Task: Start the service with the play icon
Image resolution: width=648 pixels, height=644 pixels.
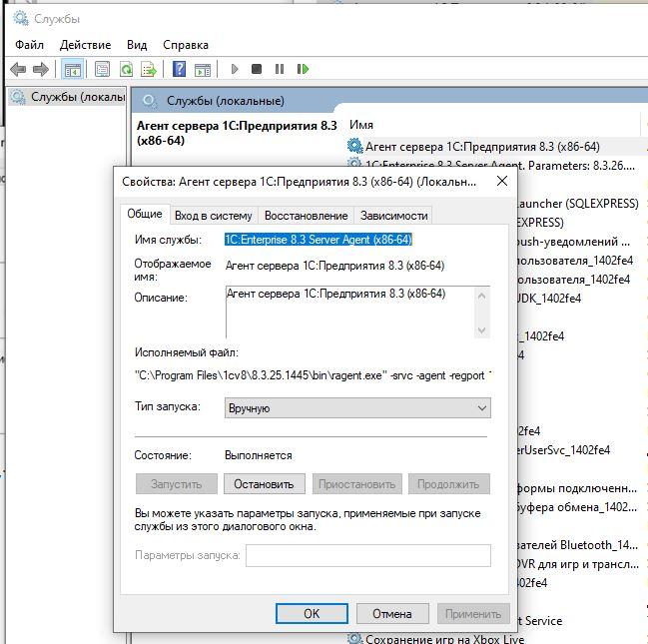Action: point(235,69)
